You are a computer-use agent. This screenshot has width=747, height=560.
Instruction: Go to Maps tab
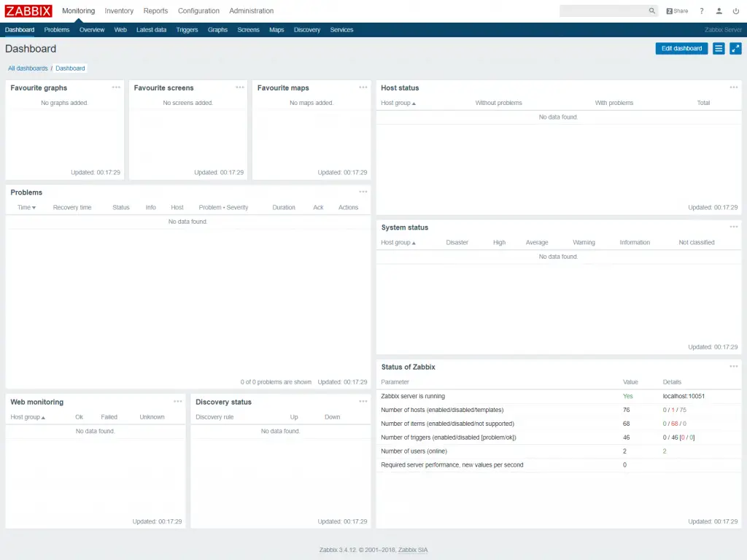coord(276,29)
